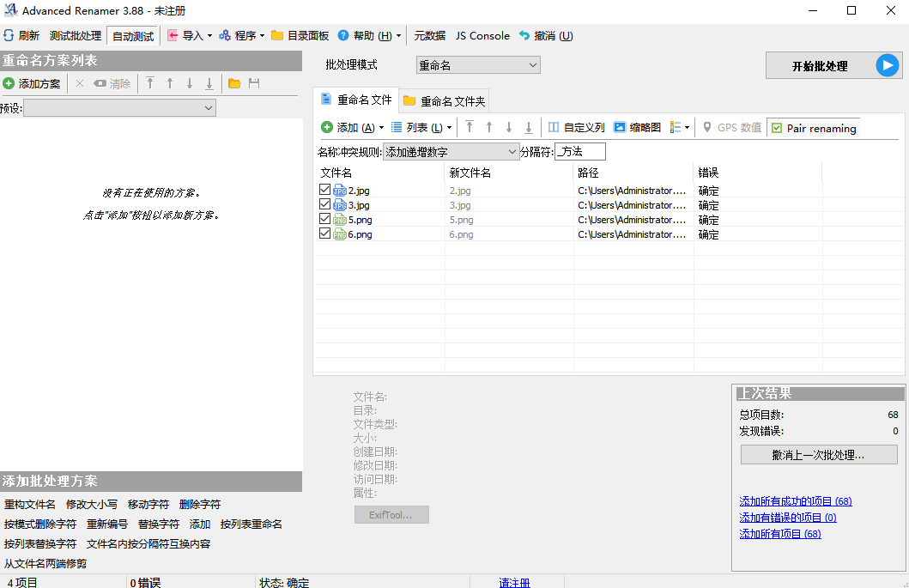Uncheck the 2.jpg file checkbox
Viewport: 909px width, 588px height.
(x=324, y=190)
